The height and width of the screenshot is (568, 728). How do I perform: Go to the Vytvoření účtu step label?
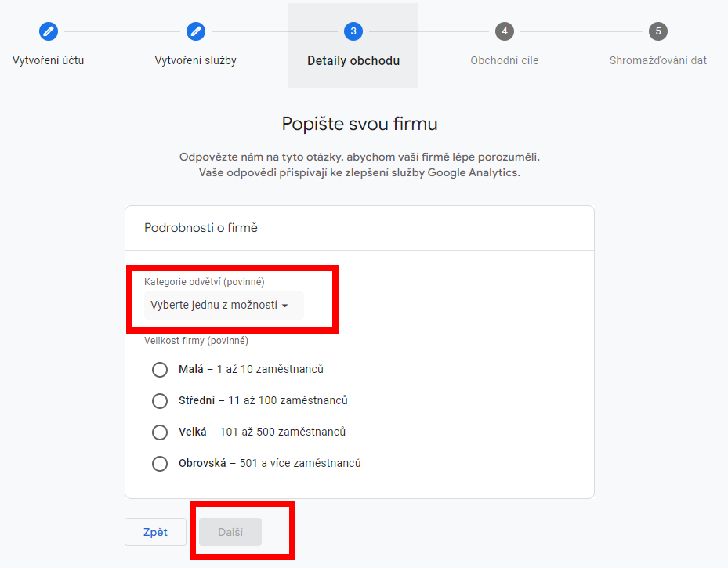pos(49,60)
